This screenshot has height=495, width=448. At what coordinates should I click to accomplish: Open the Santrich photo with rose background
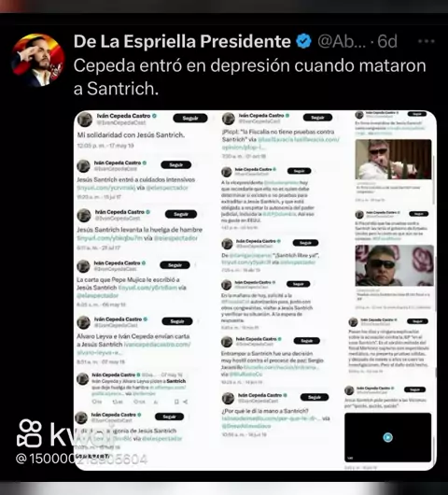395,265
